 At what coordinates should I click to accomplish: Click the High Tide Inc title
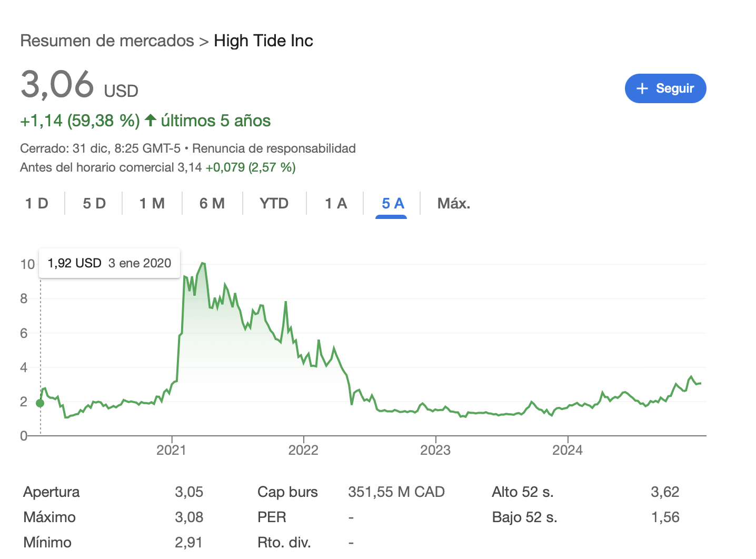point(263,41)
